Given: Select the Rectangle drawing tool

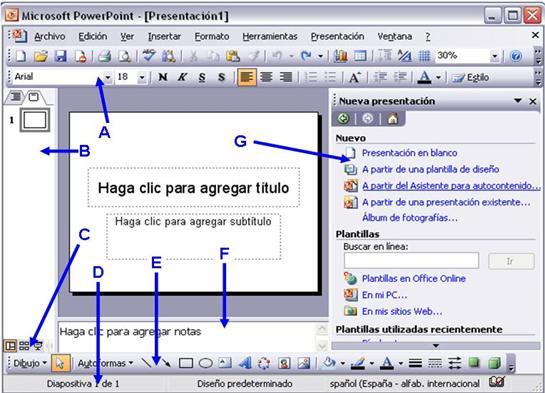Looking at the screenshot, I should click(186, 363).
